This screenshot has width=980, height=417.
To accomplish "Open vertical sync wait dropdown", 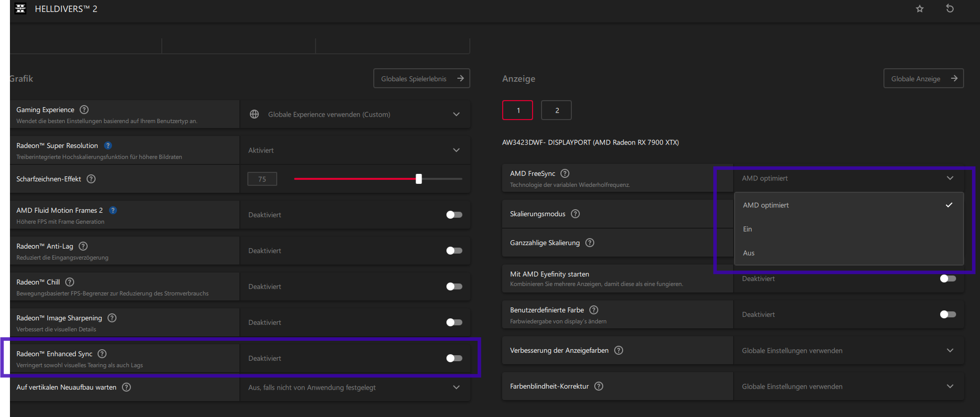I will [x=355, y=387].
